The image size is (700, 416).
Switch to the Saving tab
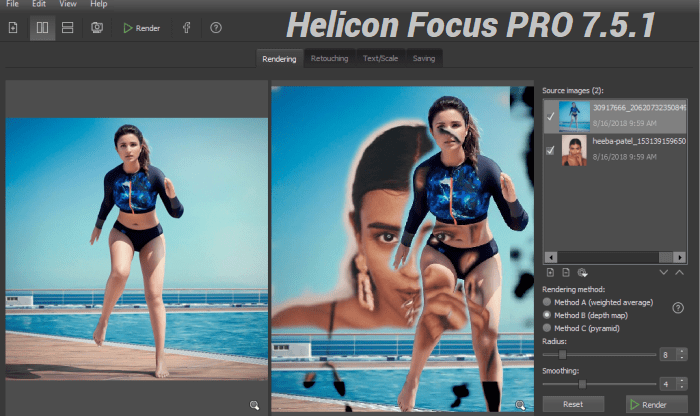click(x=424, y=58)
